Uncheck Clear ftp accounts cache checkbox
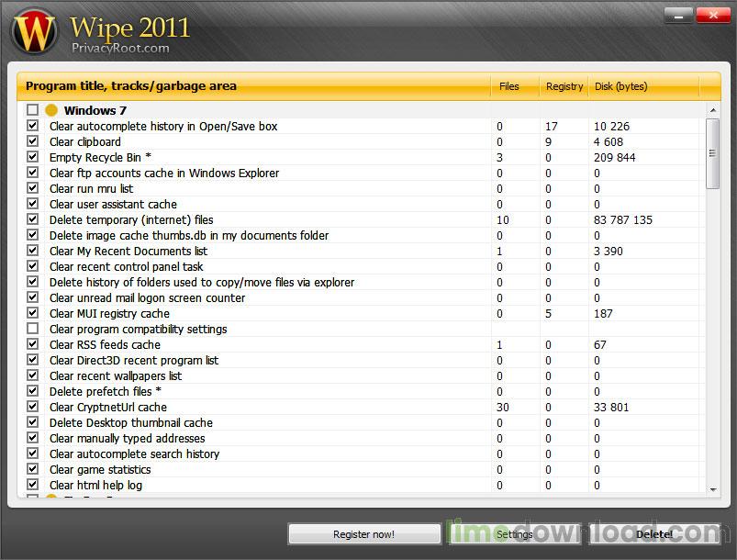Screen dimensions: 737x560 32,173
